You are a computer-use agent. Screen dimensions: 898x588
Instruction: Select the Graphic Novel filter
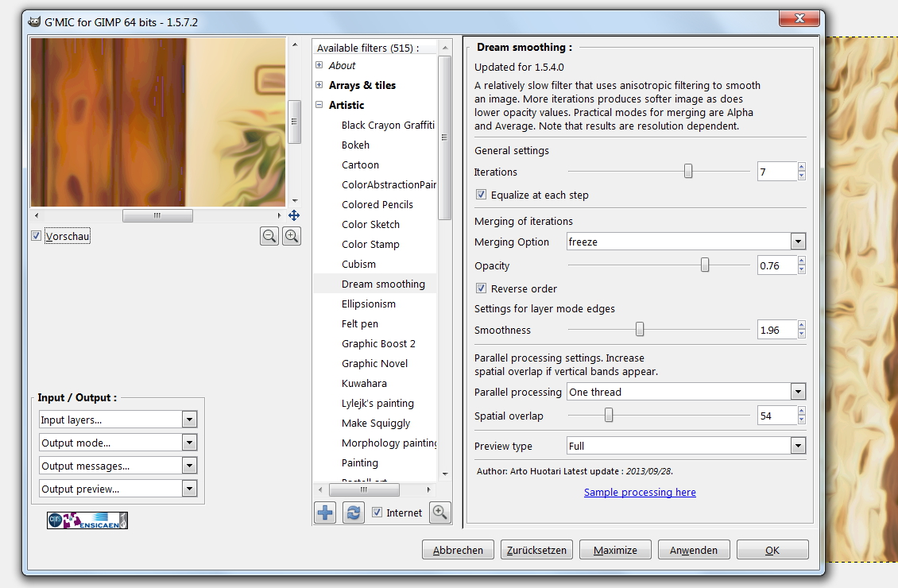coord(374,364)
